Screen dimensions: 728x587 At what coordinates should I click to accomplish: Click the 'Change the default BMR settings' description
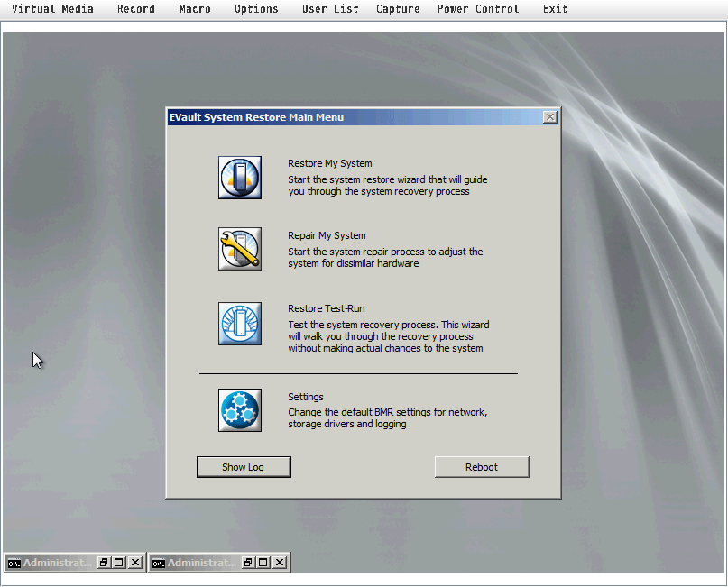387,417
